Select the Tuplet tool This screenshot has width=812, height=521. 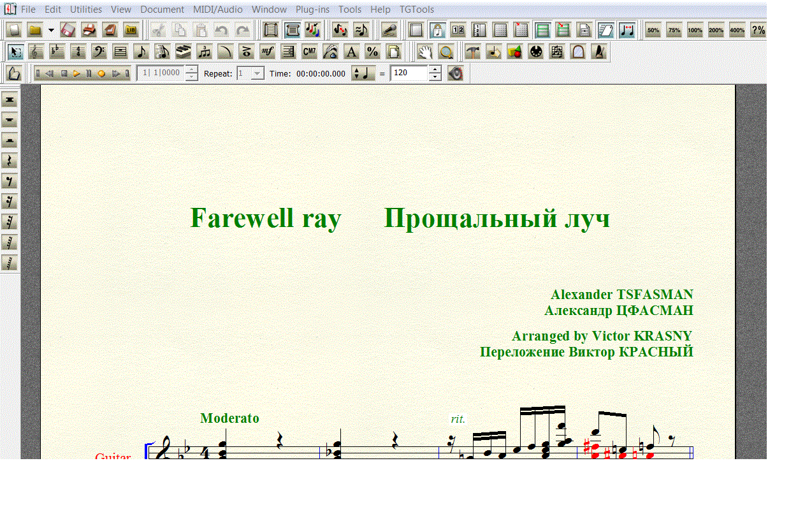point(204,52)
